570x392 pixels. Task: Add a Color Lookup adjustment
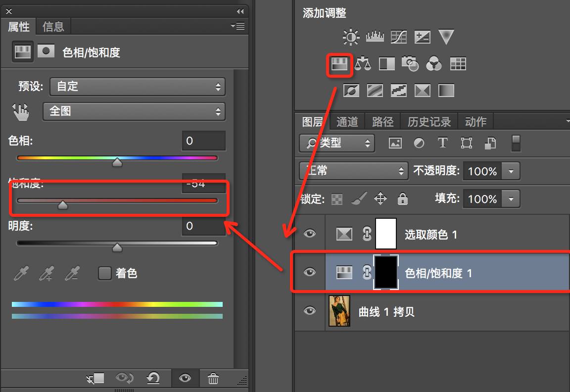click(x=458, y=64)
